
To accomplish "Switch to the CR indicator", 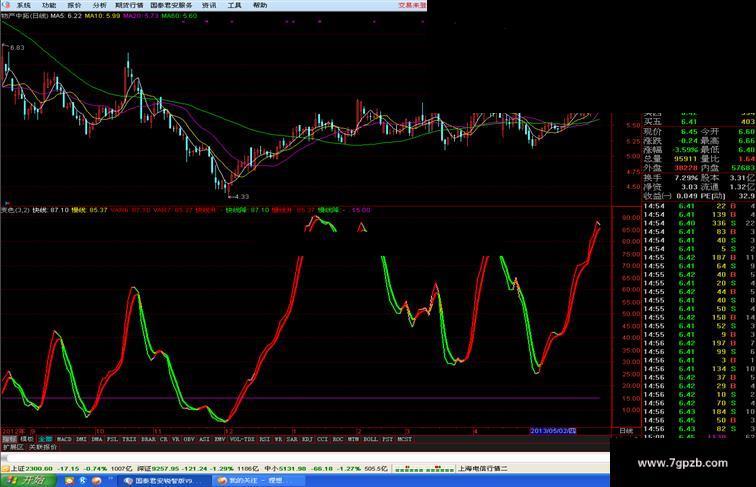I will click(163, 439).
